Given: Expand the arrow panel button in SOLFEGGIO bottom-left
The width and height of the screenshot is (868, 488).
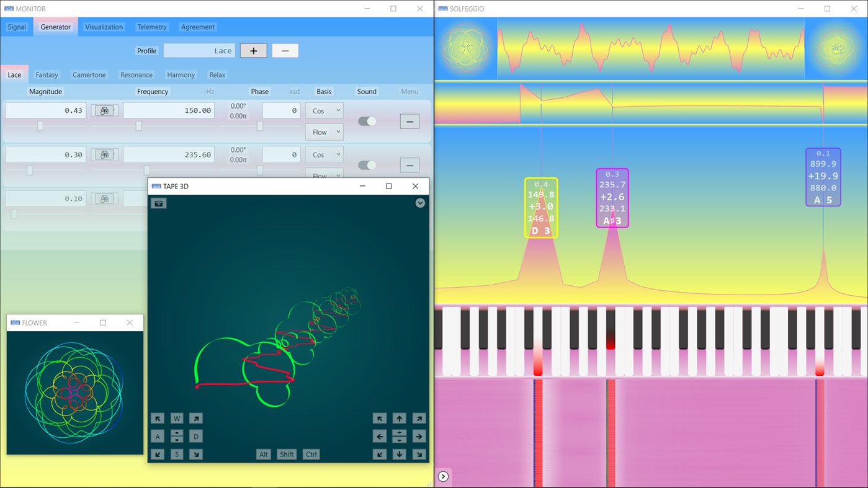Looking at the screenshot, I should pos(443,476).
